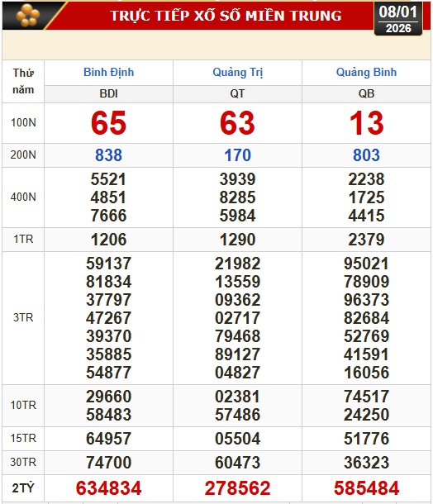
Task: Select 400N number 8285
Action: (237, 197)
